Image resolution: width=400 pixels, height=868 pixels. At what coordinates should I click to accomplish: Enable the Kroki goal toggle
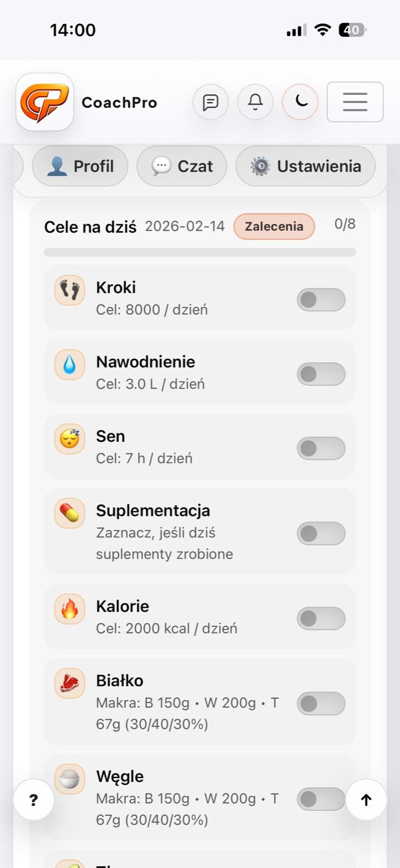321,300
